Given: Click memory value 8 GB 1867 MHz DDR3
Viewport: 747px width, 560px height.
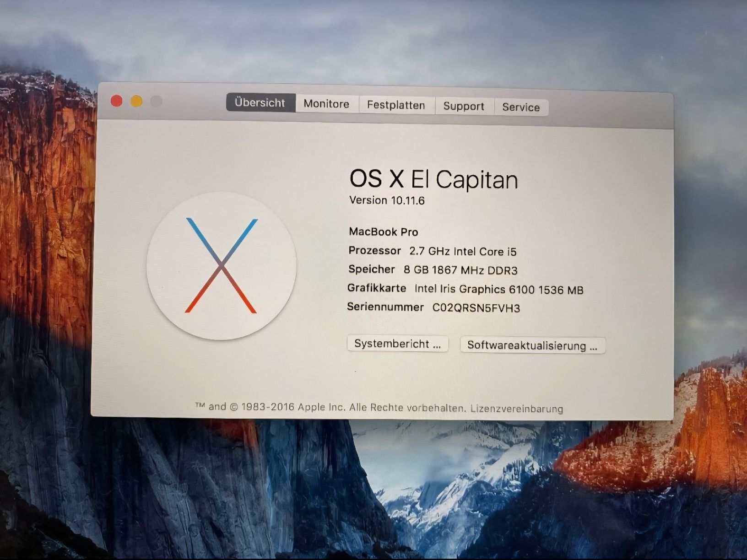Looking at the screenshot, I should coord(460,270).
